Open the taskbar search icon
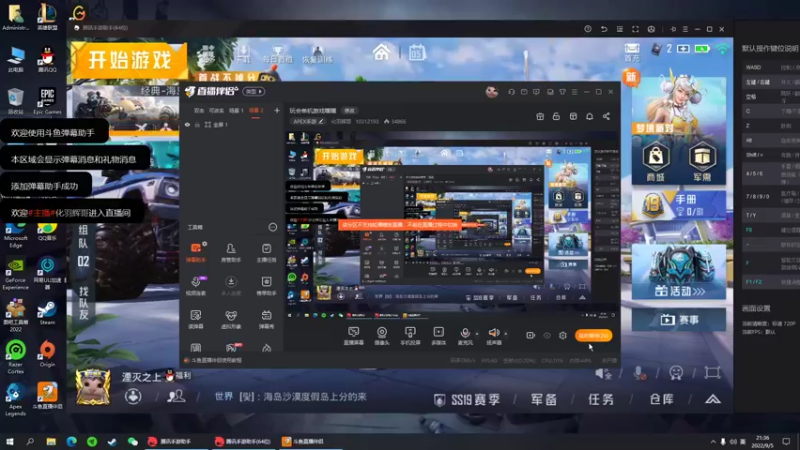The image size is (800, 450). (x=30, y=441)
